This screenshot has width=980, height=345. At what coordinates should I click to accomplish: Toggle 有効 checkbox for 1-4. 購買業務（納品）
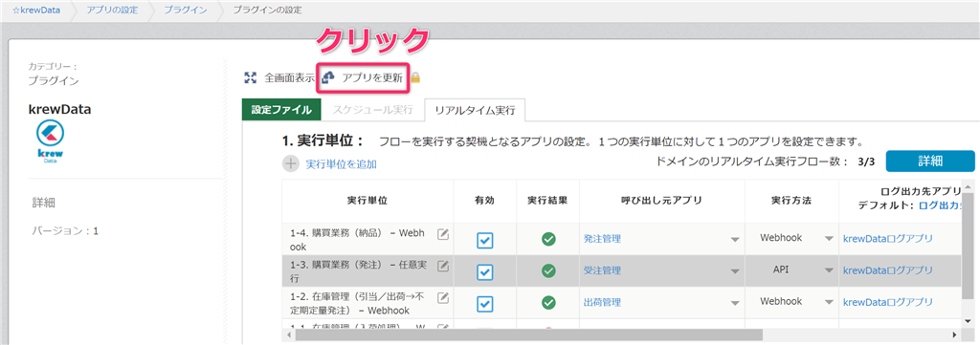point(485,240)
